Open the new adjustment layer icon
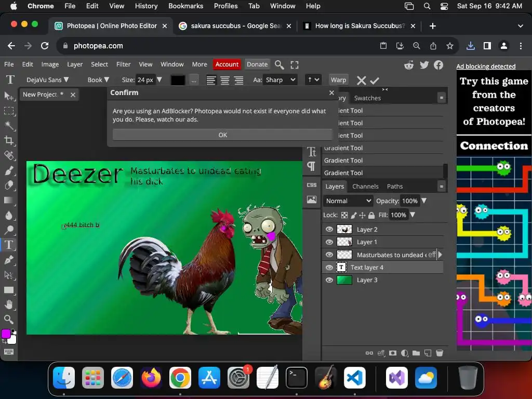 pos(404,353)
